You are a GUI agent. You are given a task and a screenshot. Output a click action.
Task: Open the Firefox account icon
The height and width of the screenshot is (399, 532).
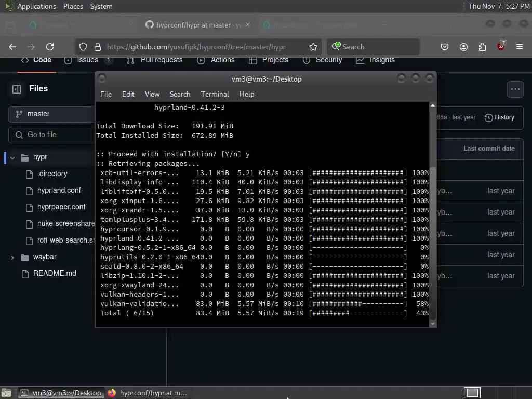(463, 47)
